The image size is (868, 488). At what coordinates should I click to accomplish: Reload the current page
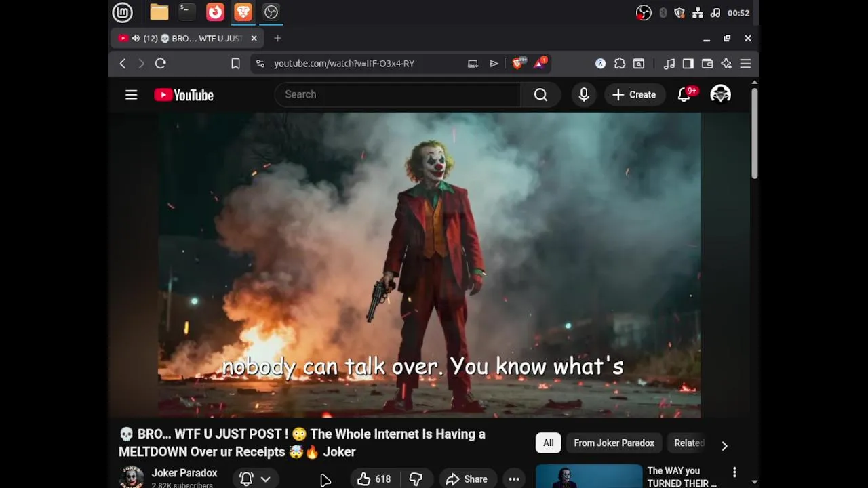click(x=161, y=64)
